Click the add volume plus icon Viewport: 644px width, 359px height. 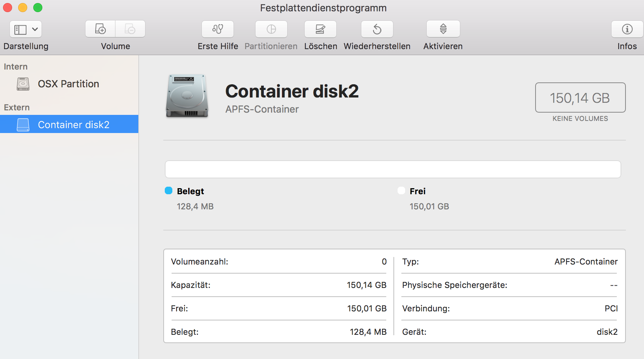tap(100, 29)
